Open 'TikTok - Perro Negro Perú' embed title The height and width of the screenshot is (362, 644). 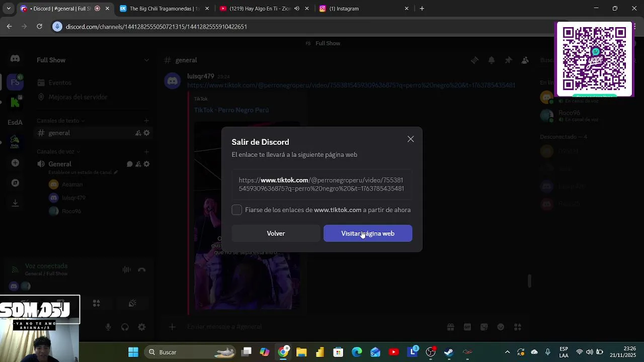231,110
